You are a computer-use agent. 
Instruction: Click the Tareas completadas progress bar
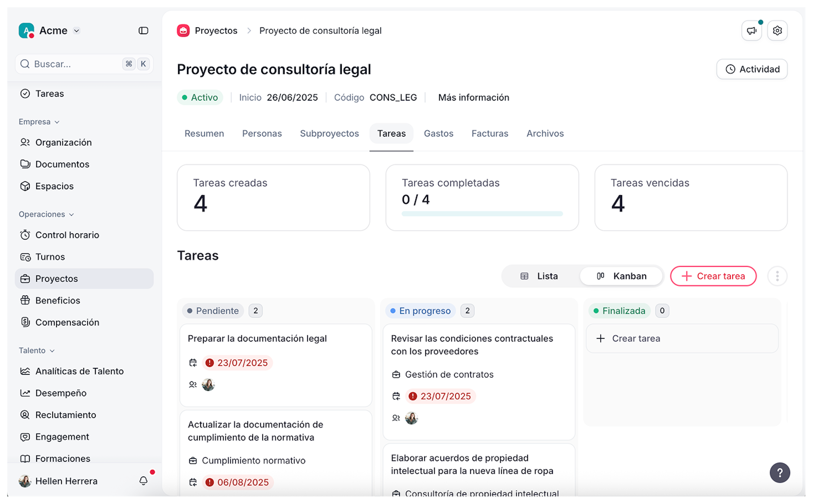coord(482,214)
